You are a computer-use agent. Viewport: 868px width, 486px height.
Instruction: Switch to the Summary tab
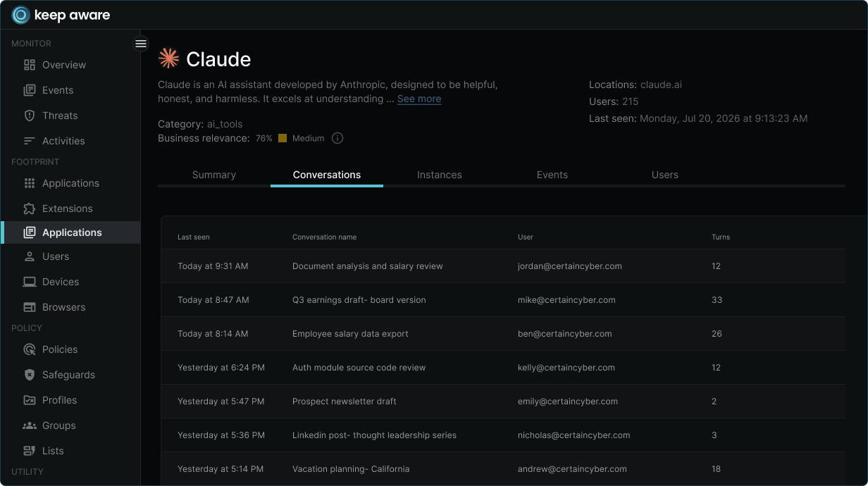pyautogui.click(x=214, y=175)
